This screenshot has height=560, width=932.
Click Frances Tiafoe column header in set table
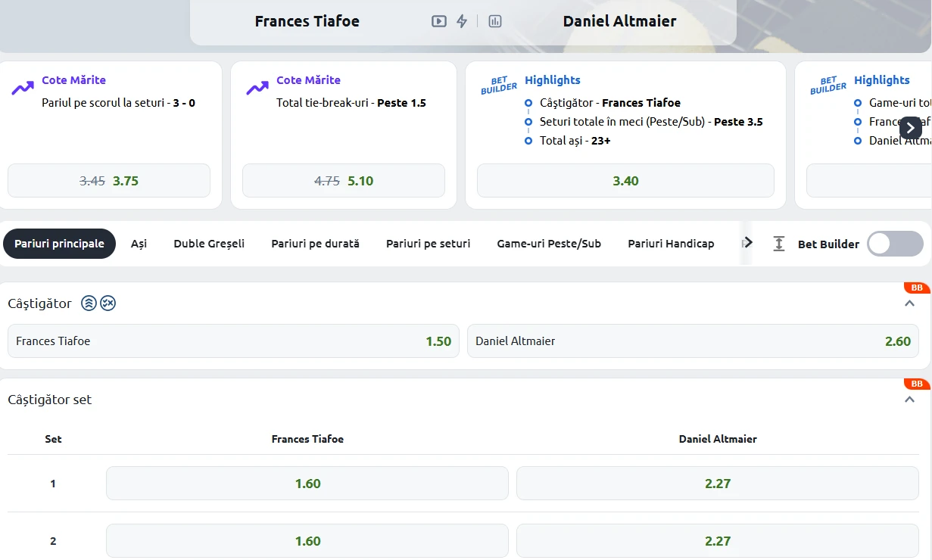click(x=307, y=439)
